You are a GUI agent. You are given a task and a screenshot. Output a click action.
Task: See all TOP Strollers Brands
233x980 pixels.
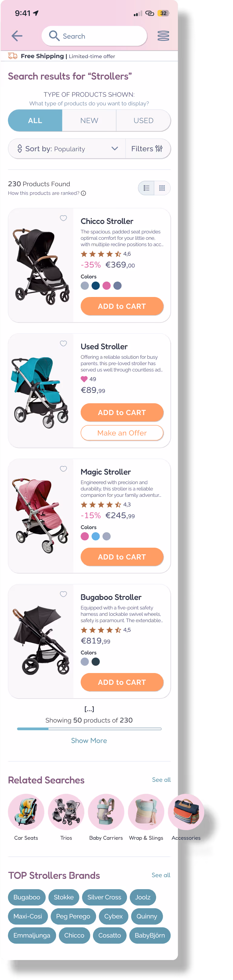pos(161,875)
